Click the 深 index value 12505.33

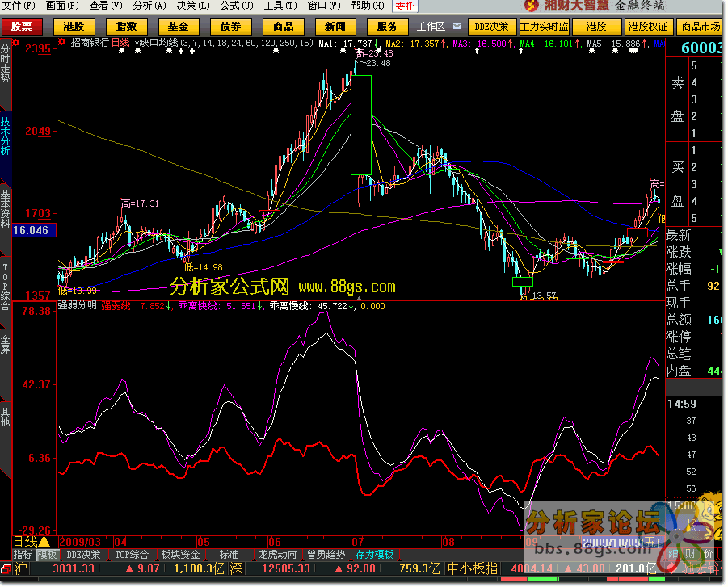[286, 568]
